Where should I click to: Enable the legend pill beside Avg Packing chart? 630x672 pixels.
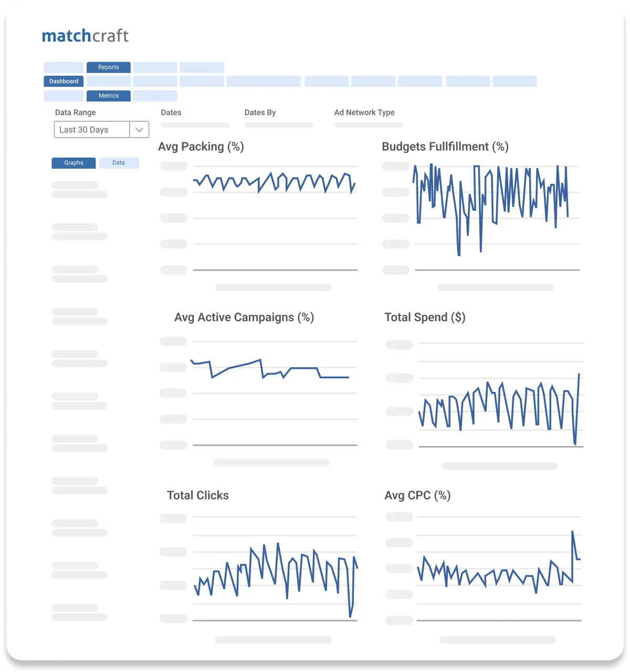(x=173, y=166)
